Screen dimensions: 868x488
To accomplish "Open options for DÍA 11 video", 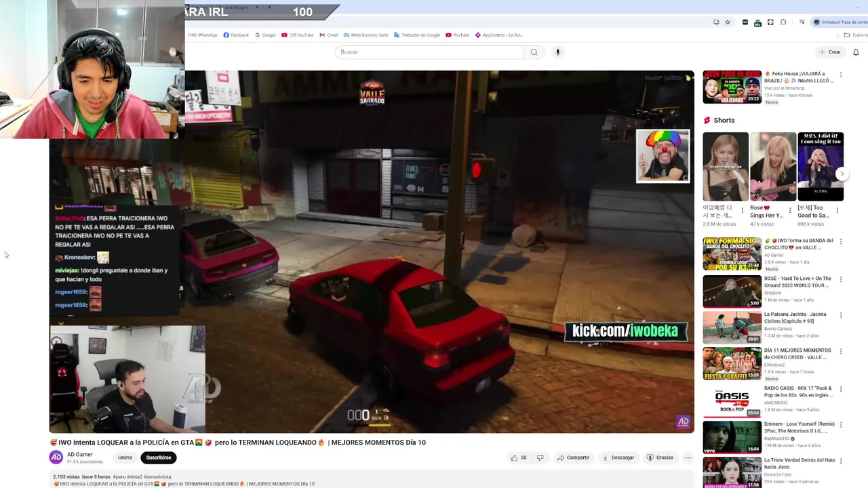I will click(x=841, y=352).
